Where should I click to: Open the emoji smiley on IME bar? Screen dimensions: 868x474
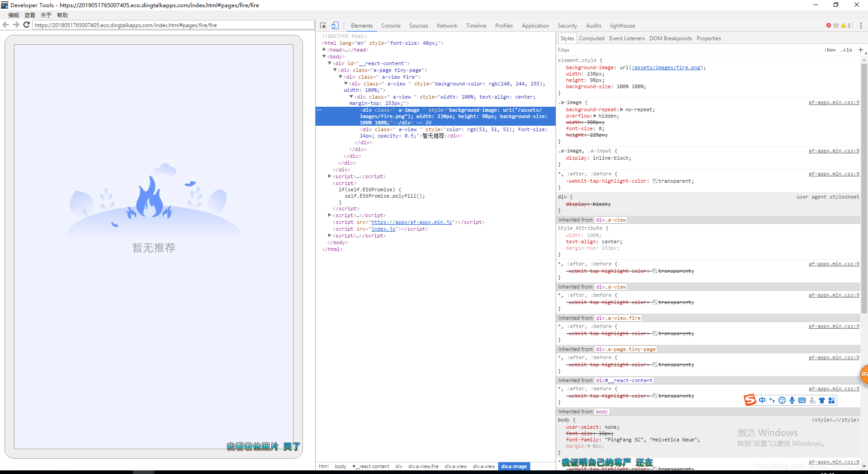click(x=782, y=400)
